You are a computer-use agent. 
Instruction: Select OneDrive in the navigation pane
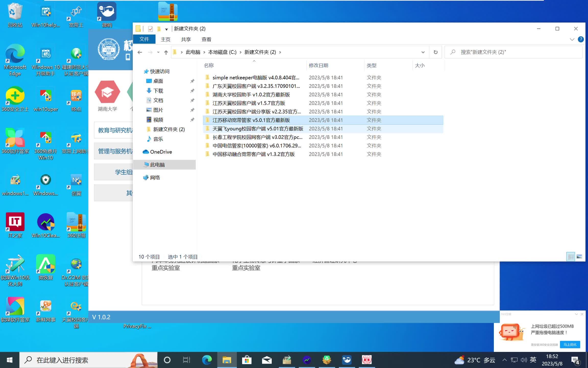coord(161,152)
